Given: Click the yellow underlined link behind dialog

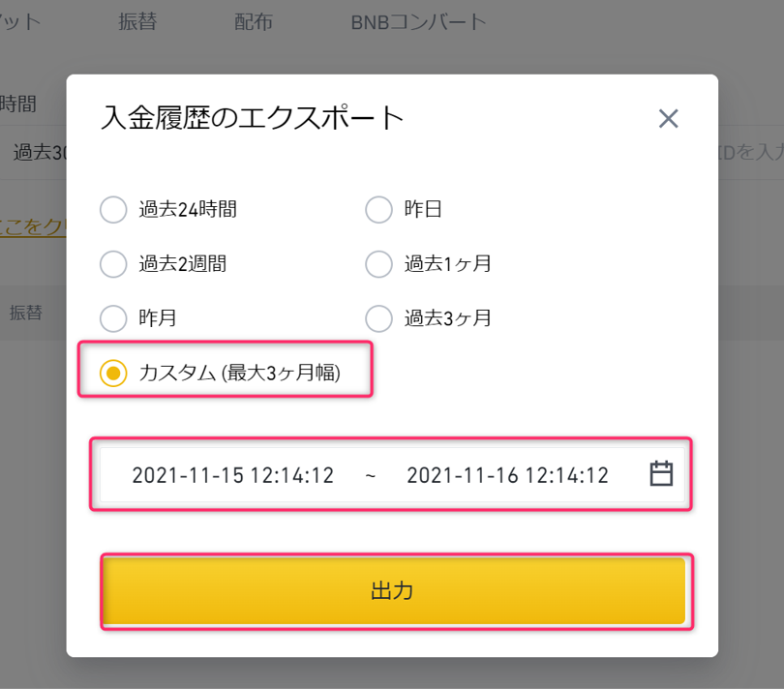Looking at the screenshot, I should tap(32, 226).
